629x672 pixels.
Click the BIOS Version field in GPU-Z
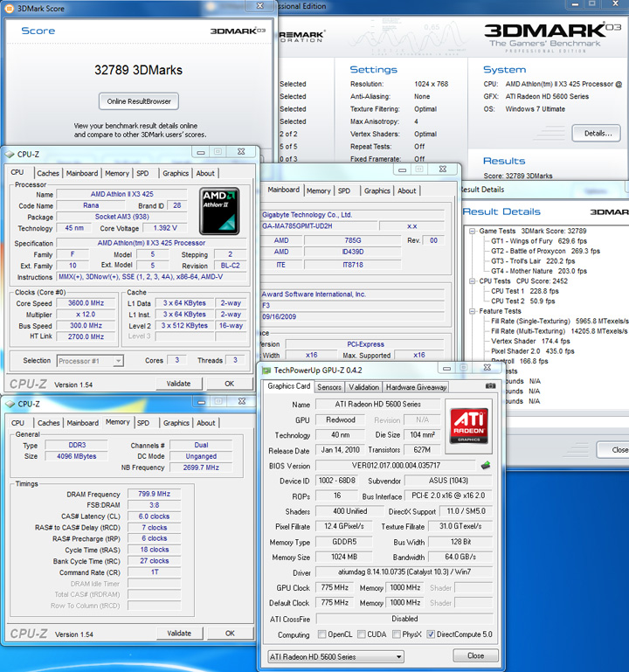point(396,466)
